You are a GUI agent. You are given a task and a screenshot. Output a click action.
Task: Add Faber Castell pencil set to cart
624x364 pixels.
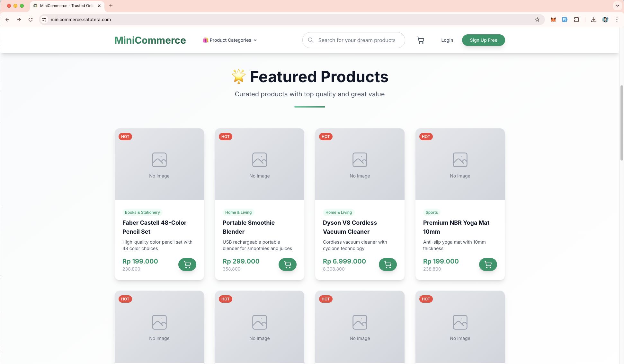pyautogui.click(x=187, y=264)
